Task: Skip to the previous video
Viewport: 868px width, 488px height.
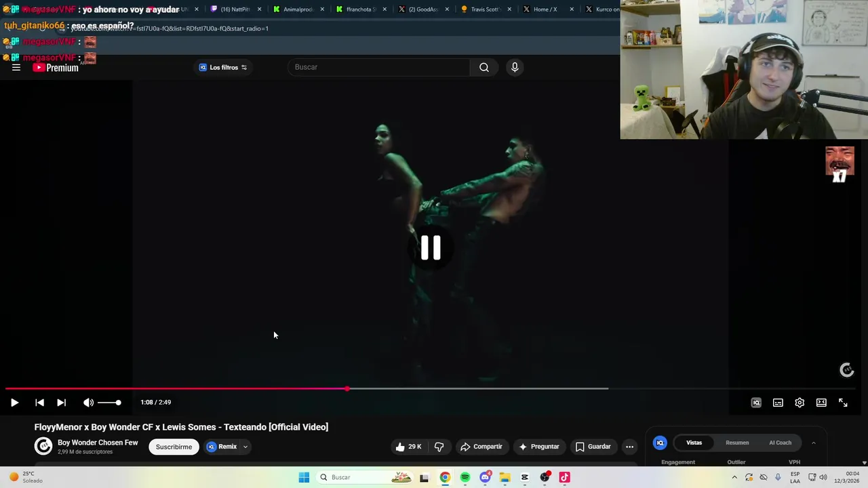Action: tap(39, 403)
